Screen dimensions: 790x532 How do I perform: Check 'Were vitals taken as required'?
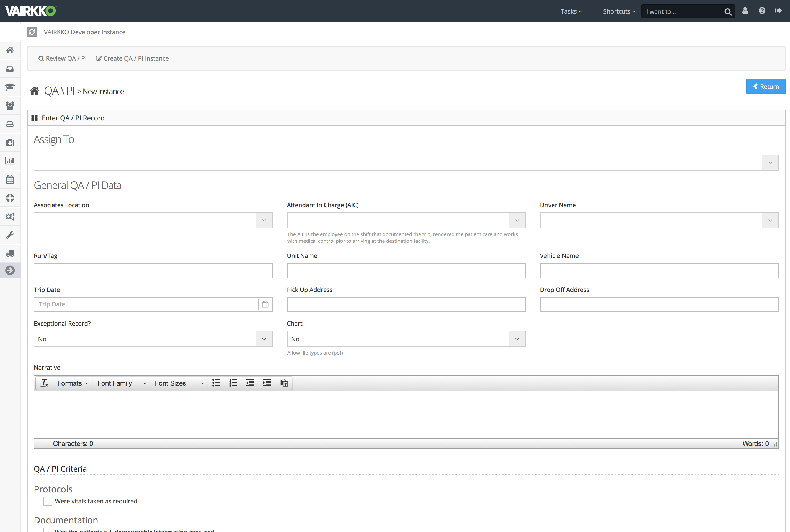click(48, 501)
